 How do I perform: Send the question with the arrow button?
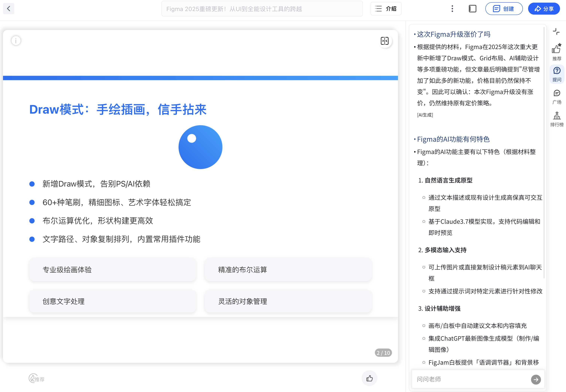pos(536,379)
